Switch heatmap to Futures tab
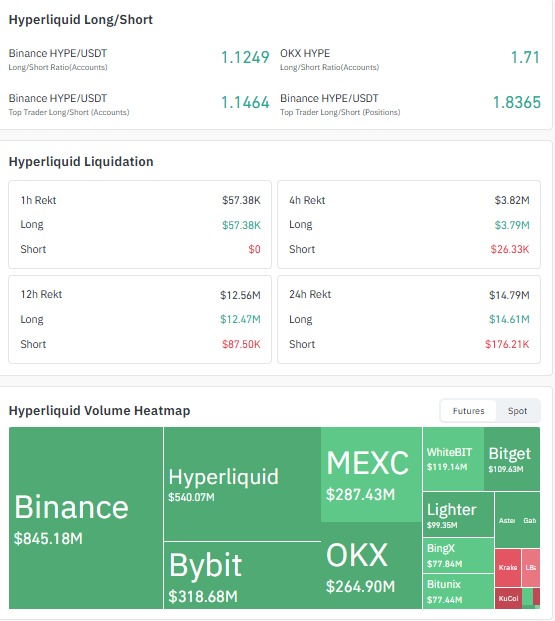 point(468,411)
